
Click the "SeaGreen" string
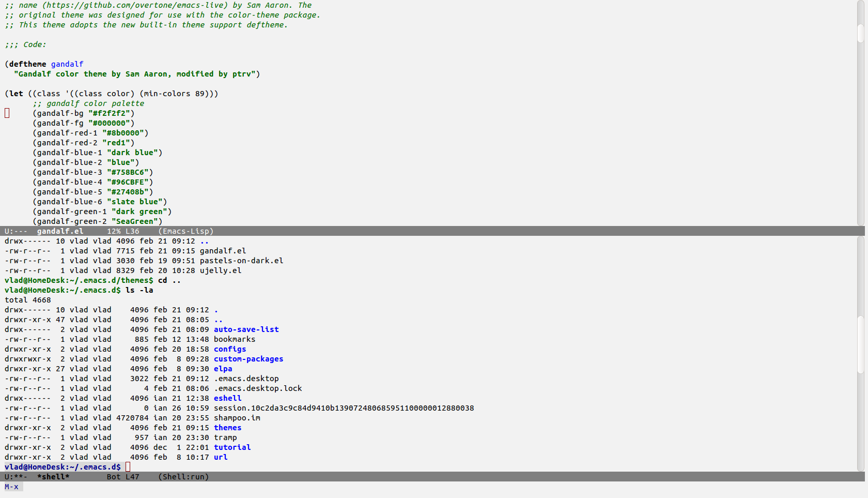coord(135,221)
